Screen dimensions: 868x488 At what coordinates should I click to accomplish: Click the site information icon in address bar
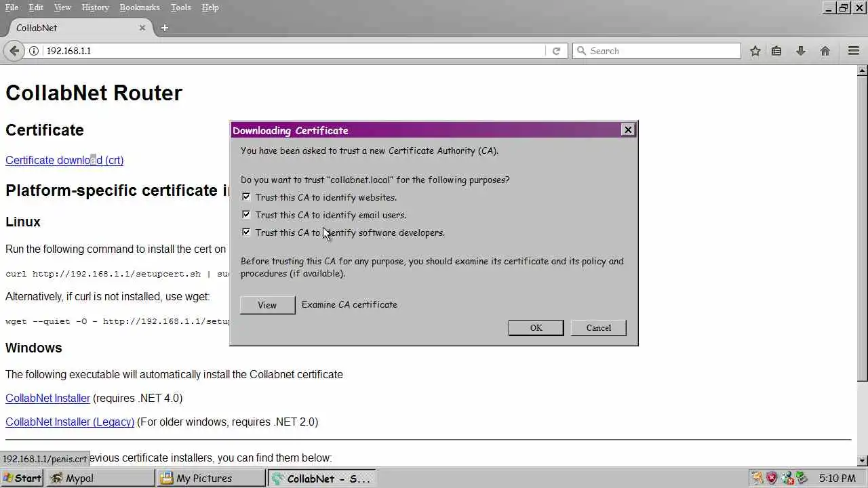33,51
